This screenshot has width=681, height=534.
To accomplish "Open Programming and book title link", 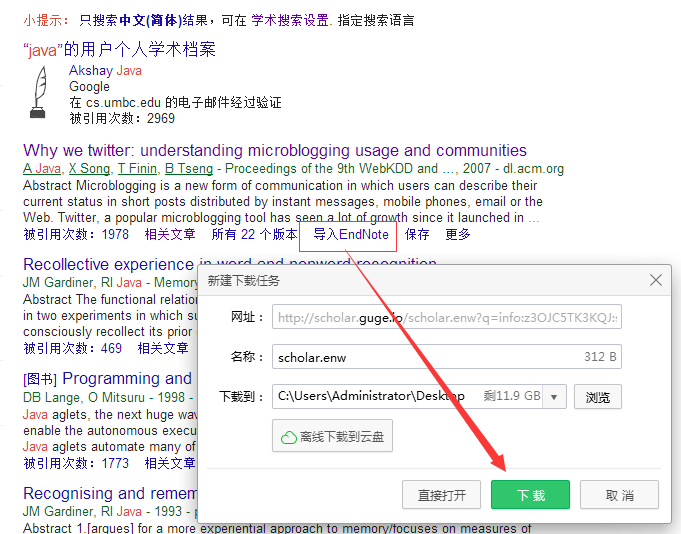I will coord(127,379).
